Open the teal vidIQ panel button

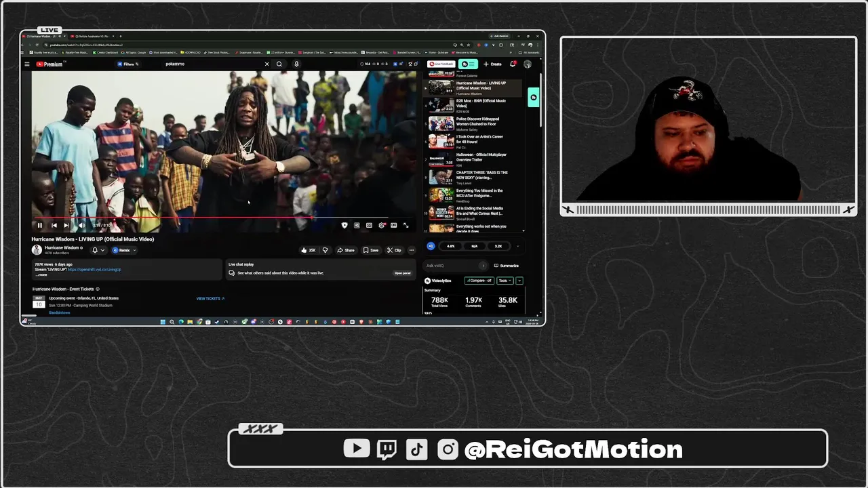click(468, 64)
